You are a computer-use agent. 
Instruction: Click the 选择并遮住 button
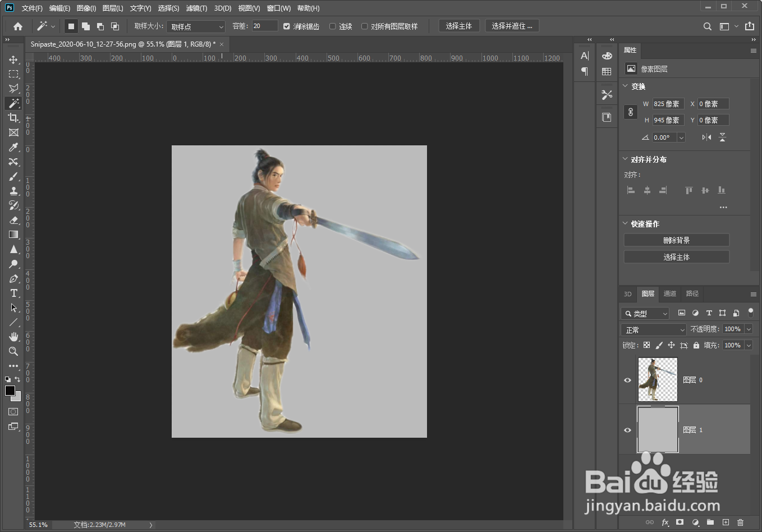(512, 26)
